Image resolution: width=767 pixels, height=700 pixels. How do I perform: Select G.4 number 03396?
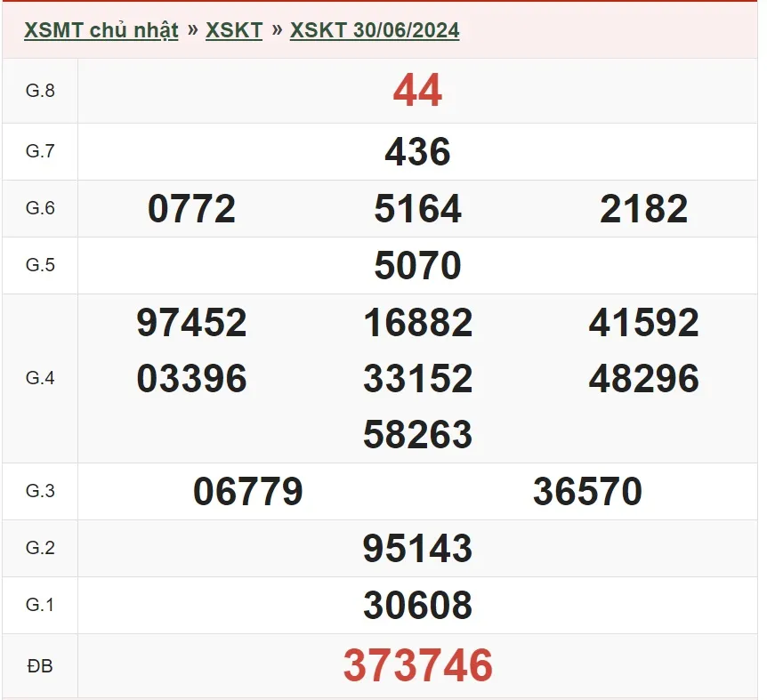[x=191, y=378]
